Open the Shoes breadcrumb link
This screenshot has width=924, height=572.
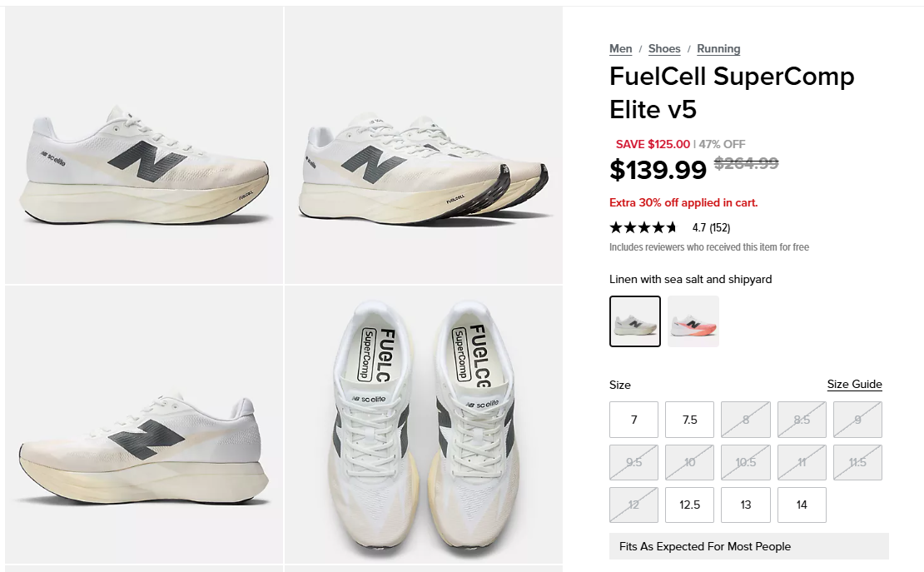[664, 49]
